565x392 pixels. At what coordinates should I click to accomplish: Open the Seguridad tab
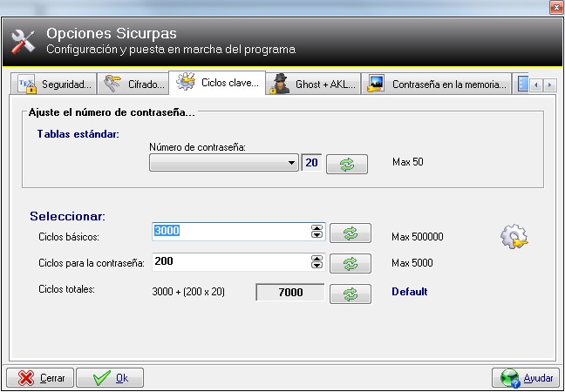[x=53, y=84]
